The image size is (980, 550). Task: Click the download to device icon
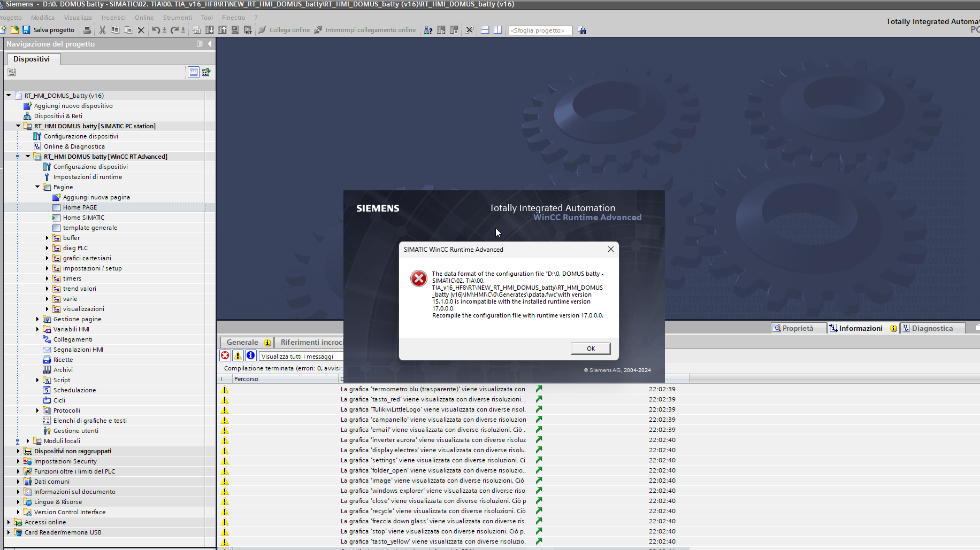pos(210,30)
